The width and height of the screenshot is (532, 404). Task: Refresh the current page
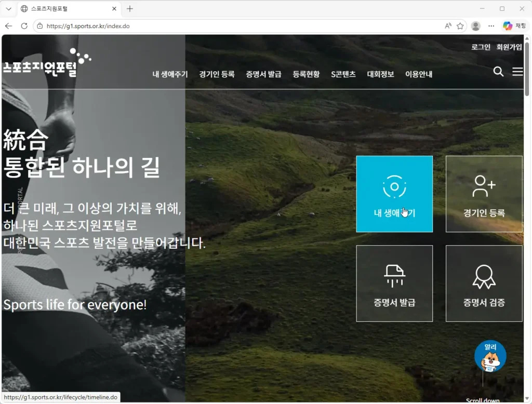pyautogui.click(x=24, y=26)
